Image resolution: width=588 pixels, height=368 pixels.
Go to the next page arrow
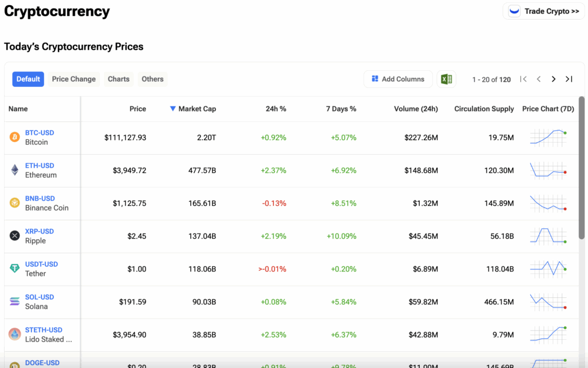click(554, 79)
